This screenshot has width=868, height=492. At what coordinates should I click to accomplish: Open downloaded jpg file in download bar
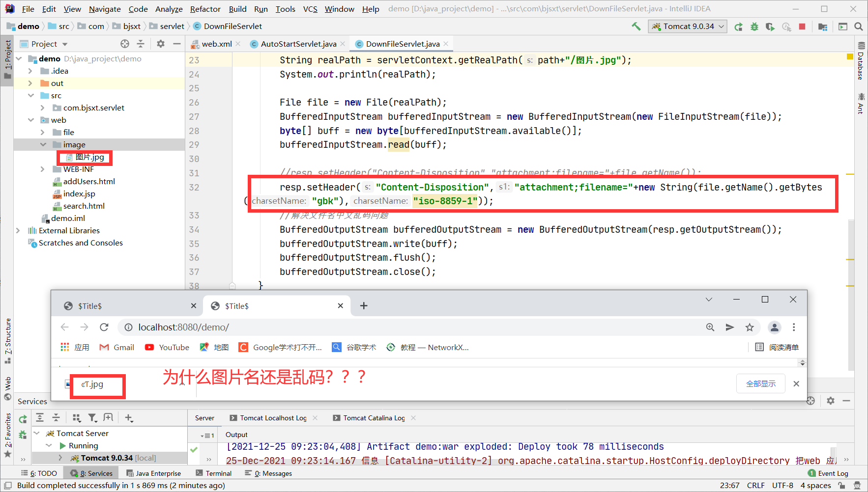(x=92, y=384)
